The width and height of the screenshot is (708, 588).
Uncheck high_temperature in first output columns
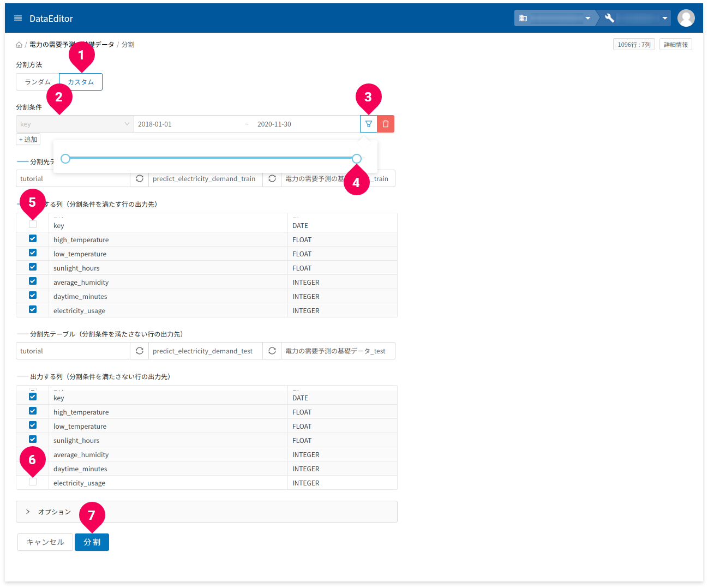(33, 239)
